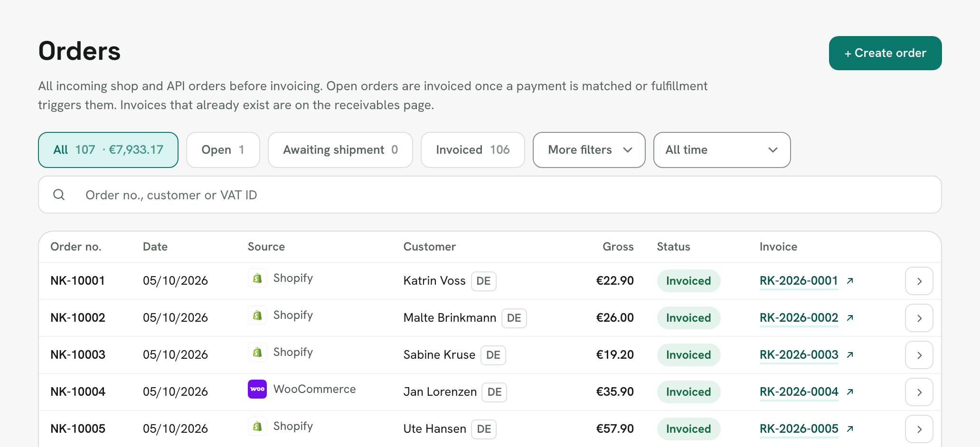980x447 pixels.
Task: Click WooCommerce icon in NK-10004 row
Action: pos(257,389)
